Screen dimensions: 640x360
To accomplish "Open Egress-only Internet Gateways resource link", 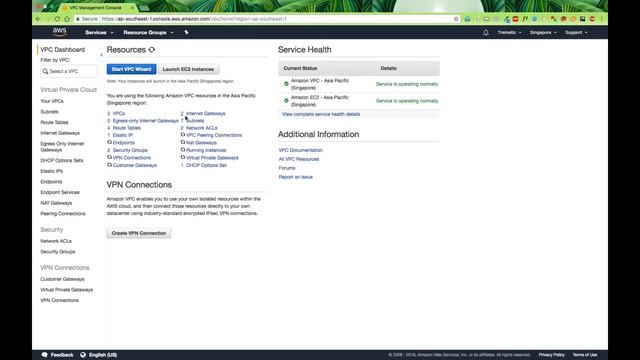I will 145,121.
